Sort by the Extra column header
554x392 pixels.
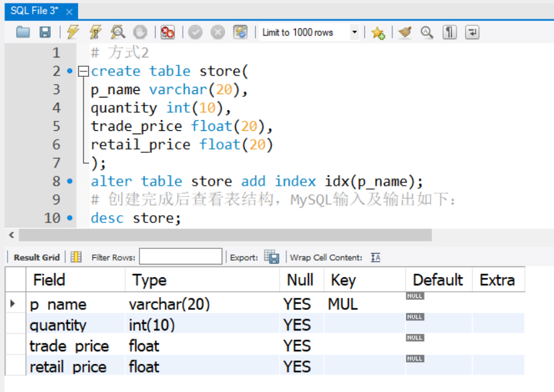pos(499,280)
